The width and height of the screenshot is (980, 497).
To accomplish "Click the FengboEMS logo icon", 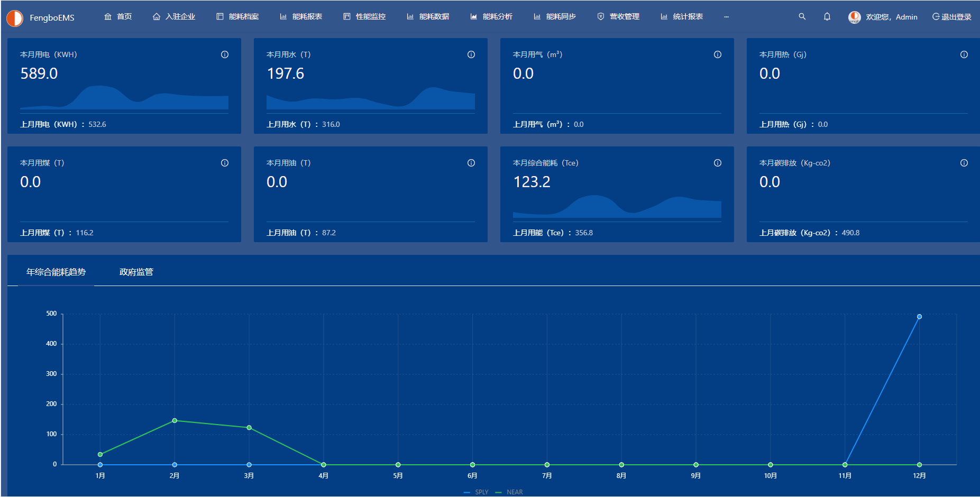I will point(15,18).
